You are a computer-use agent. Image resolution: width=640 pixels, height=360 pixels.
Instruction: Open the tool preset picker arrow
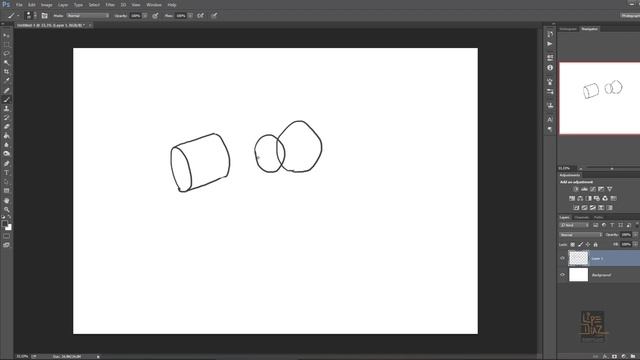tap(18, 16)
